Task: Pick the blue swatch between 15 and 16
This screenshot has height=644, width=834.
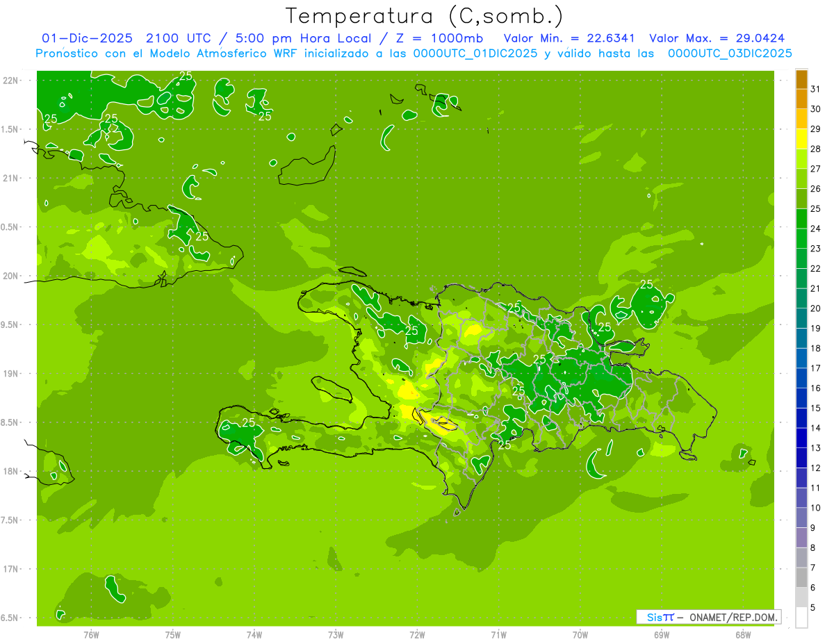Action: 801,398
